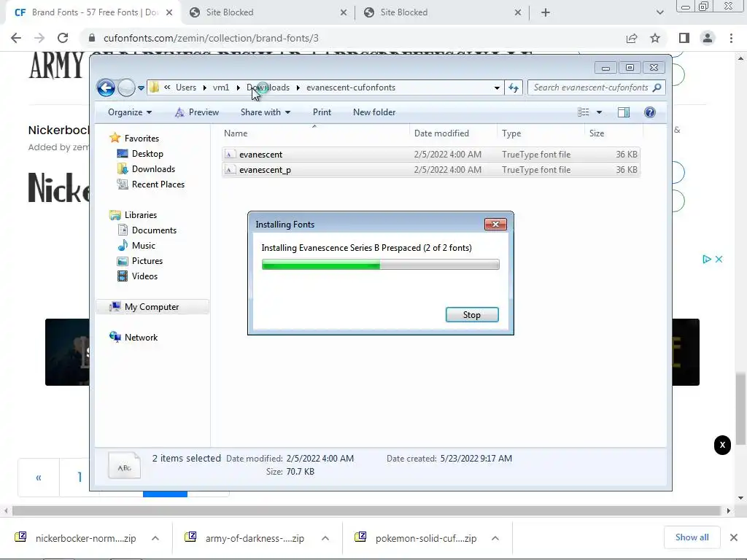Click Show all downloads
747x560 pixels.
coord(692,537)
